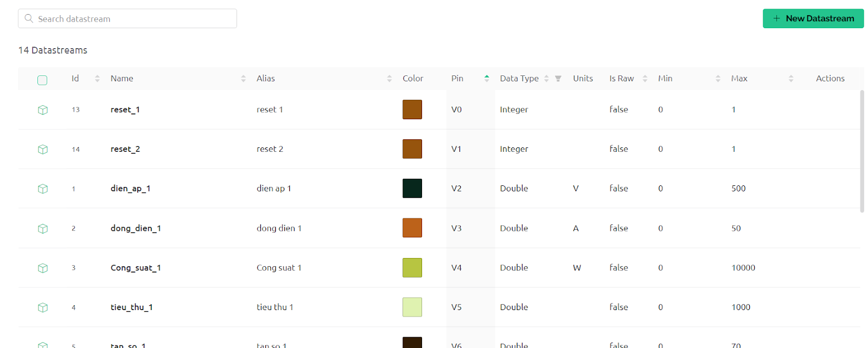Click the cube icon for reset_2 row
The height and width of the screenshot is (348, 868).
[x=43, y=149]
